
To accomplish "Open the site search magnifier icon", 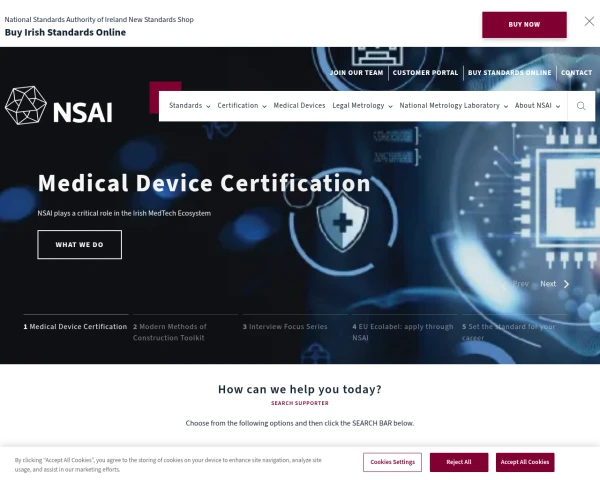I will [581, 106].
